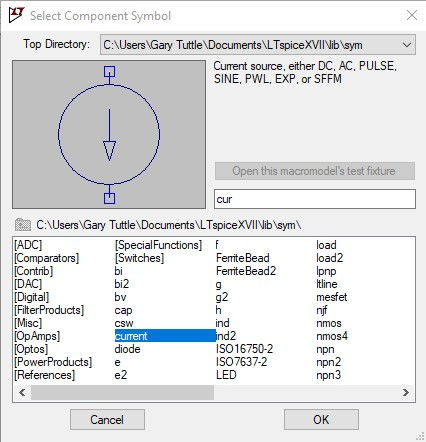The width and height of the screenshot is (426, 442).
Task: Open the [Switches] folder
Action: click(x=139, y=258)
